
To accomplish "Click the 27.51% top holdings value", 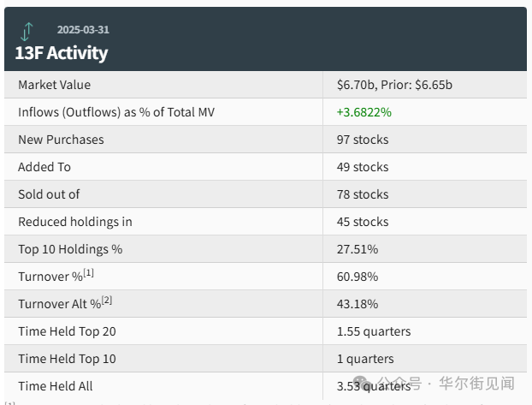I will tap(357, 249).
